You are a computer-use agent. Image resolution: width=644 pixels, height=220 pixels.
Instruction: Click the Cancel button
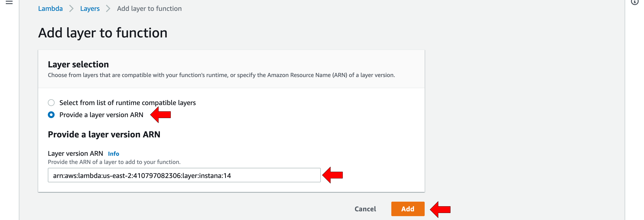click(365, 209)
